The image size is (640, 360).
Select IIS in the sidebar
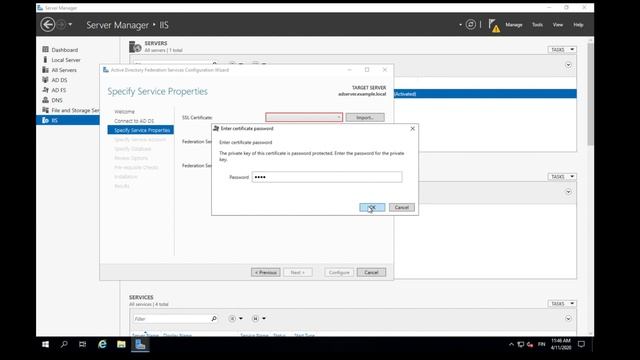68,120
